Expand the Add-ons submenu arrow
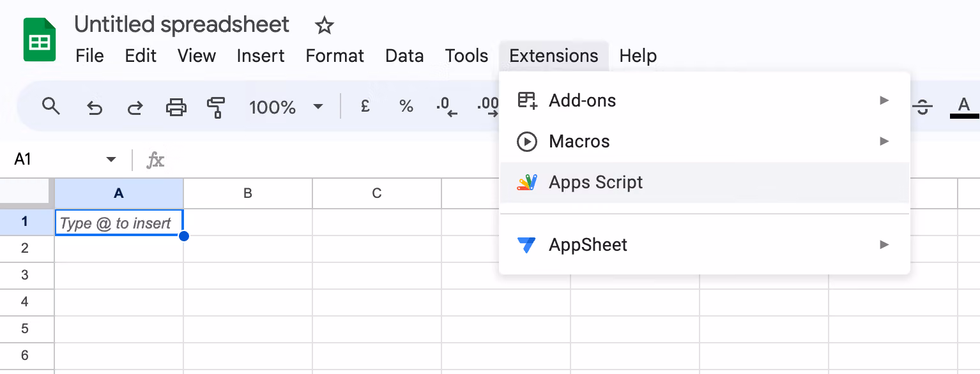The image size is (980, 374). [884, 100]
